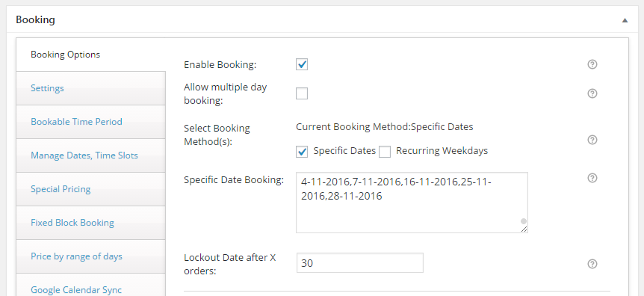This screenshot has height=296, width=644.
Task: Click the 'Select Booking Method(s):' label
Action: point(217,135)
